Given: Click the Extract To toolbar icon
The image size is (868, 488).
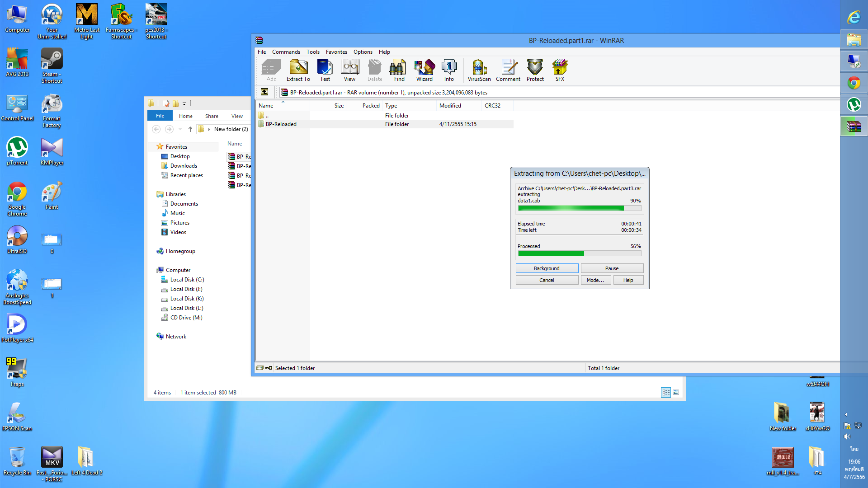Looking at the screenshot, I should (x=298, y=70).
